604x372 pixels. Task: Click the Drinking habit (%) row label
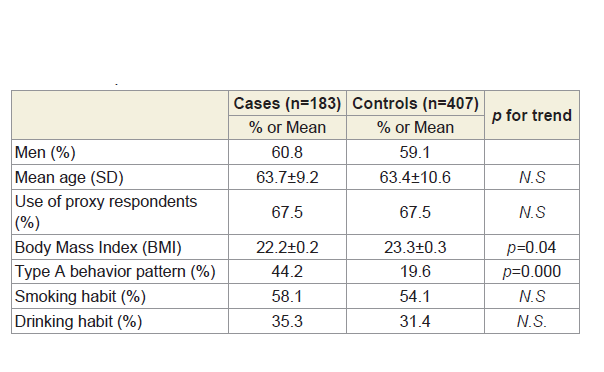pyautogui.click(x=78, y=322)
